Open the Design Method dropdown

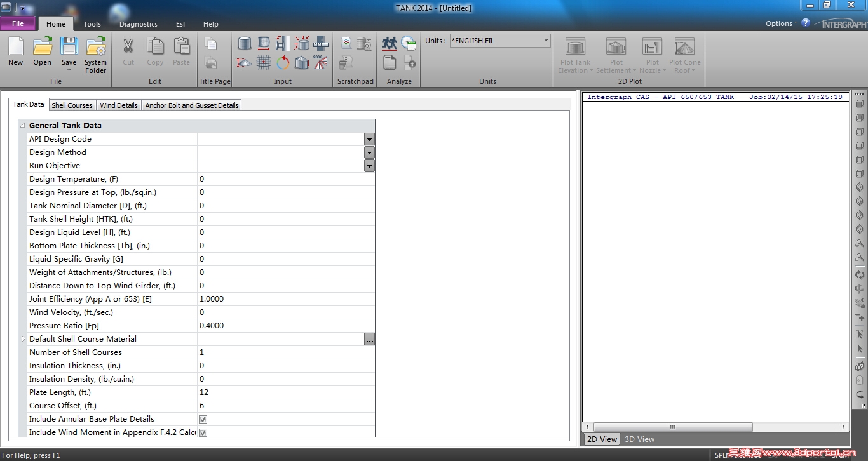point(369,152)
